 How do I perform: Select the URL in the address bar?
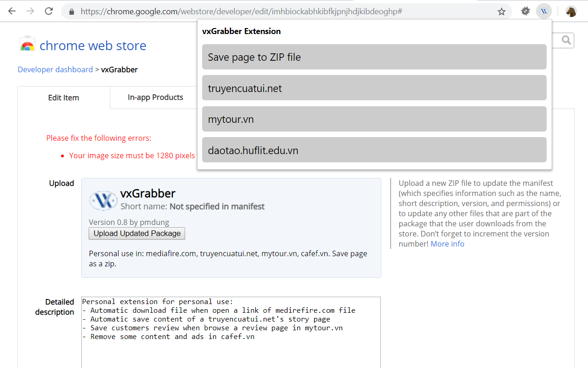(x=241, y=11)
